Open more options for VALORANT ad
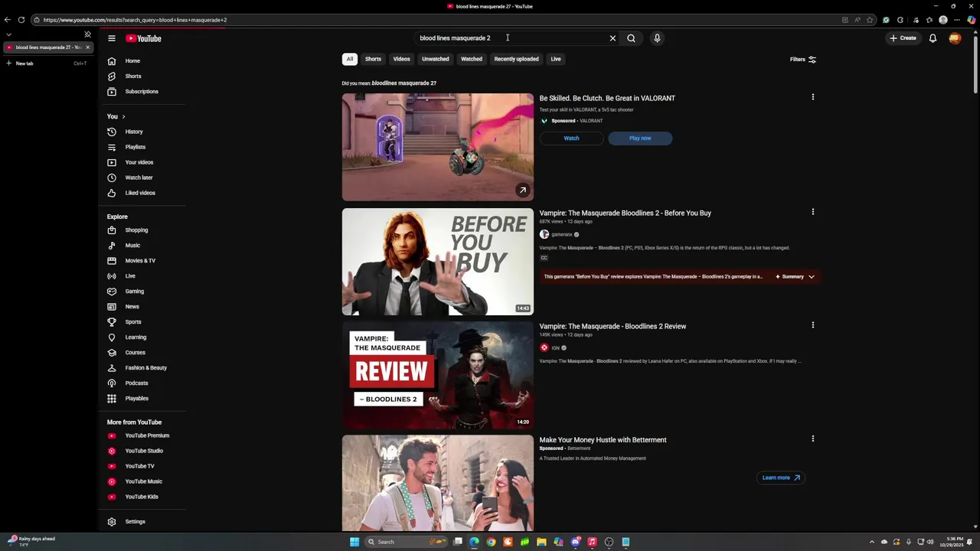Viewport: 980px width, 551px height. point(813,97)
